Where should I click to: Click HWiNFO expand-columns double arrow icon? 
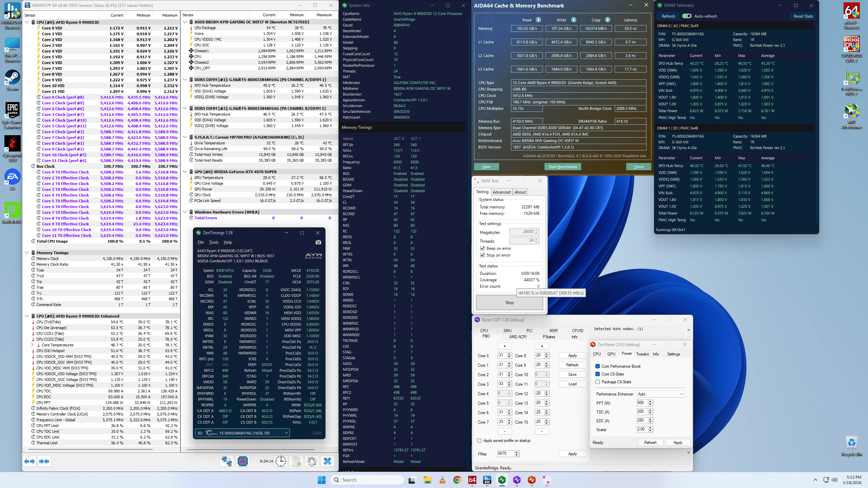tap(30, 461)
